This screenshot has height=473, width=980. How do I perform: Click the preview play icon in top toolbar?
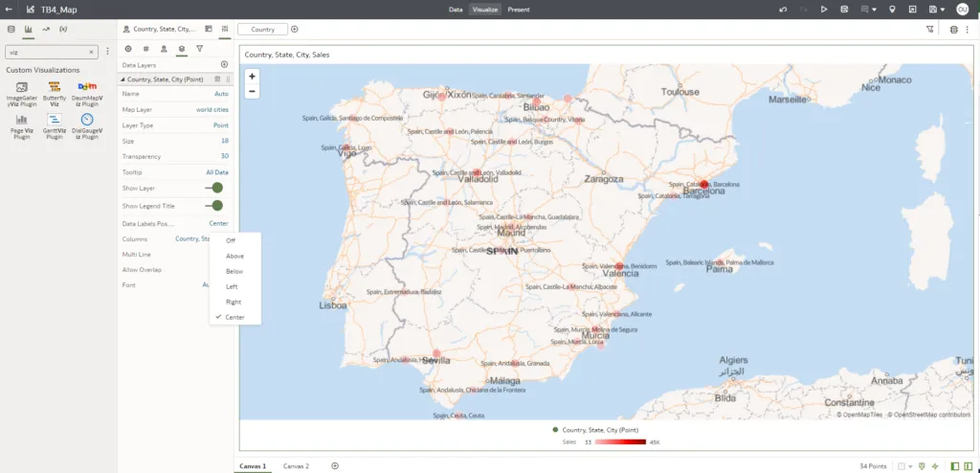[x=824, y=10]
